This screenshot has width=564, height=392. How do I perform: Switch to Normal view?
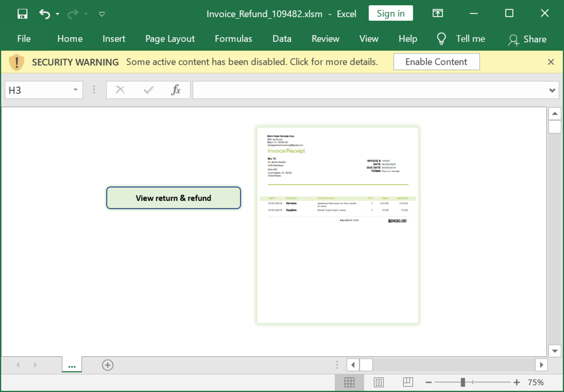(x=349, y=382)
